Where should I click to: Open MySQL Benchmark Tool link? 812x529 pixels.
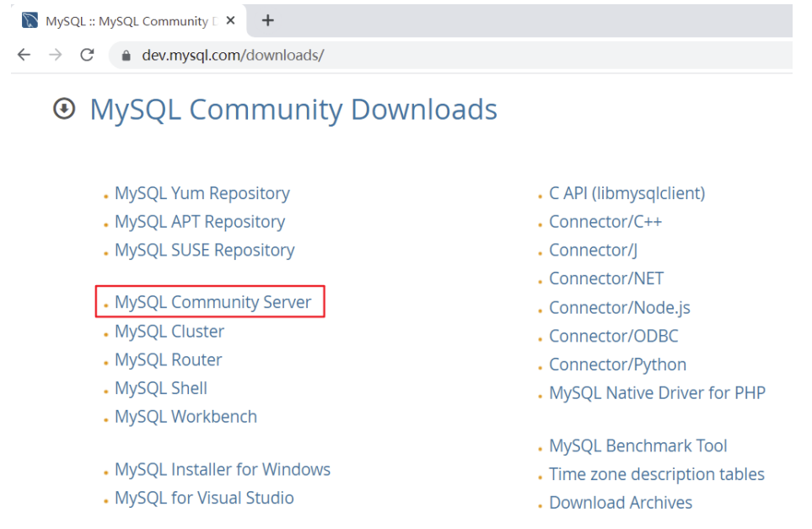coord(638,446)
